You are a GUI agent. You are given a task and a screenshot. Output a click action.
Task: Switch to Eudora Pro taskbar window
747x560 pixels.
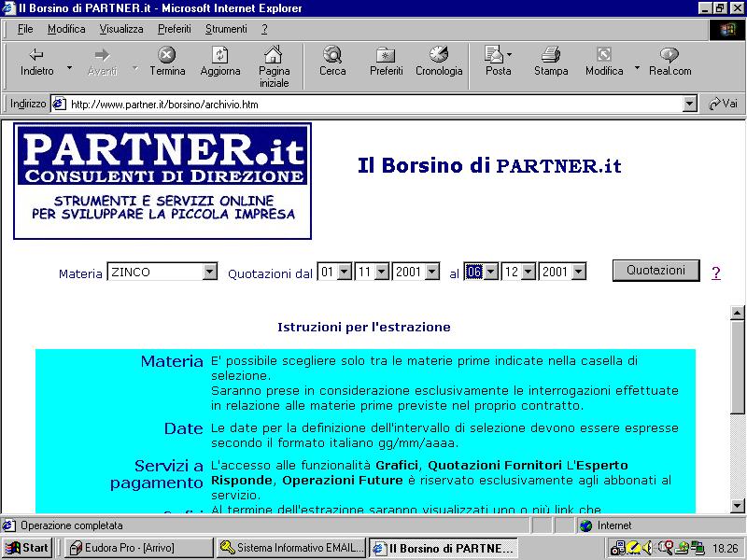click(138, 548)
